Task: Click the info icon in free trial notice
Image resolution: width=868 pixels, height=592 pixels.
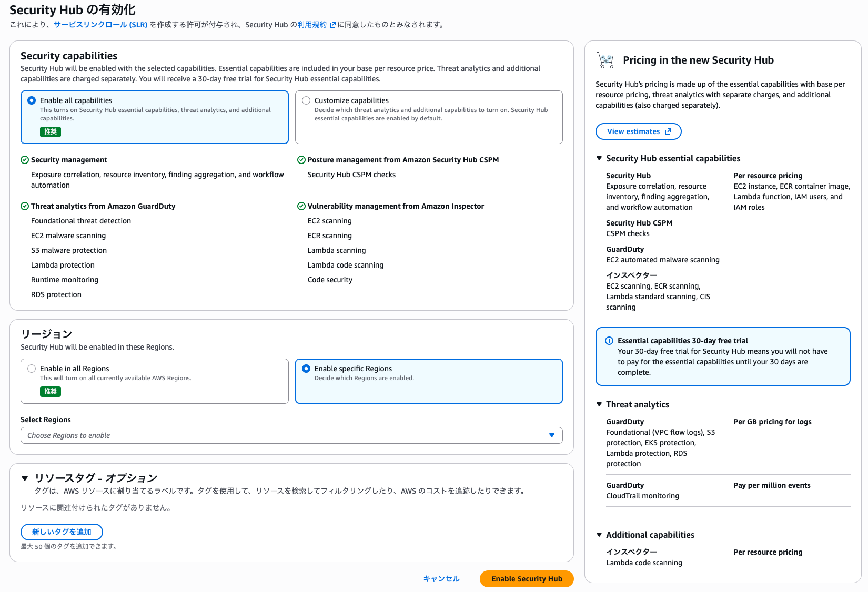Action: pos(609,341)
